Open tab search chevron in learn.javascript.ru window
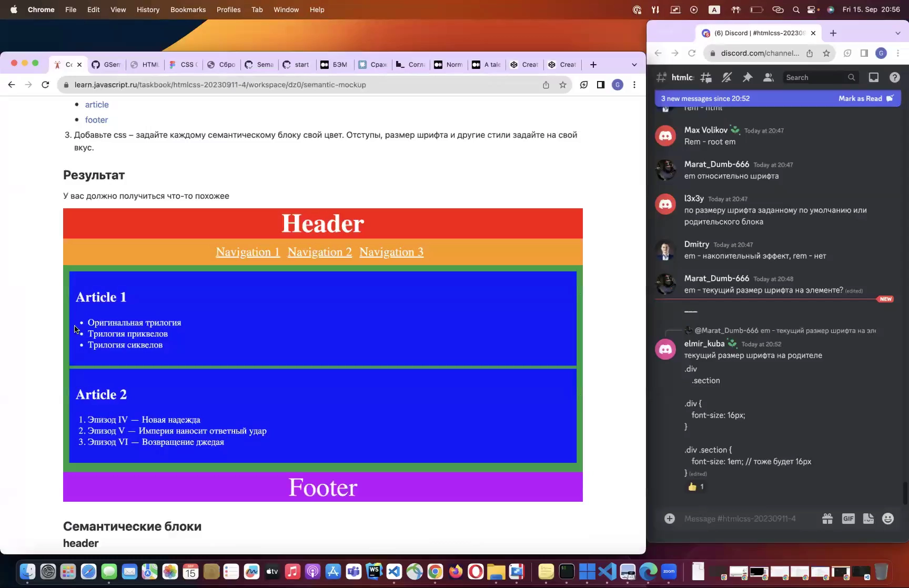This screenshot has width=909, height=588. [634, 65]
